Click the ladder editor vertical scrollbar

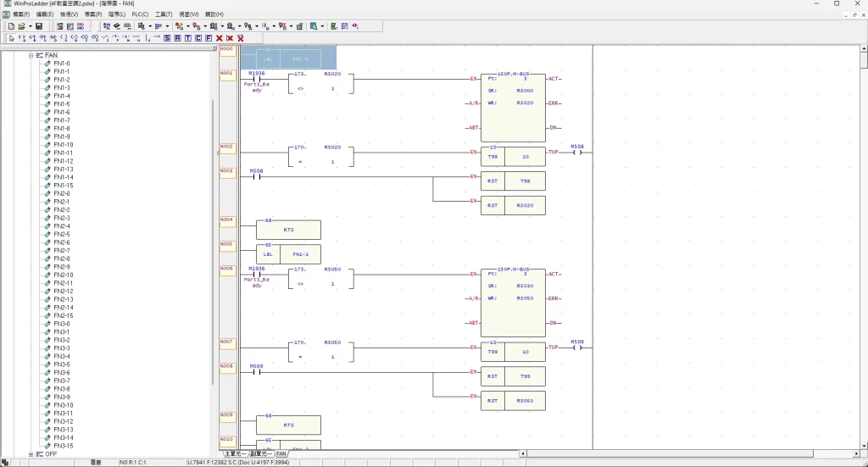click(x=863, y=254)
